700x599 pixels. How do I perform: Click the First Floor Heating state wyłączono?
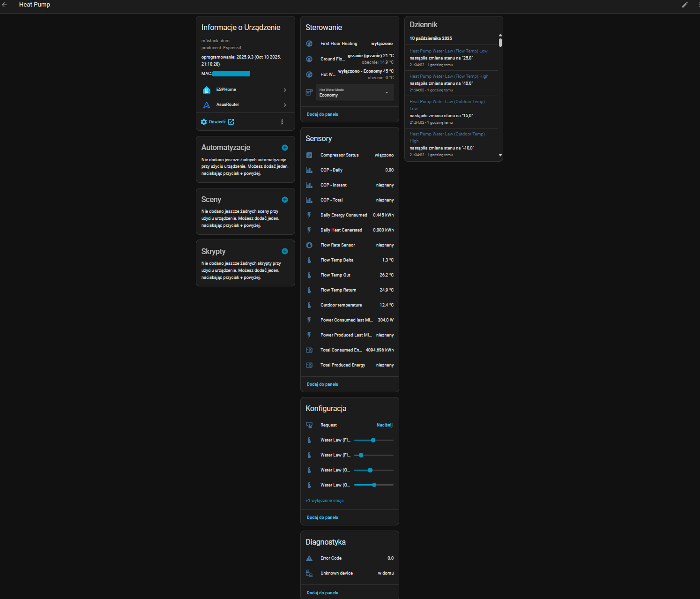coord(382,44)
